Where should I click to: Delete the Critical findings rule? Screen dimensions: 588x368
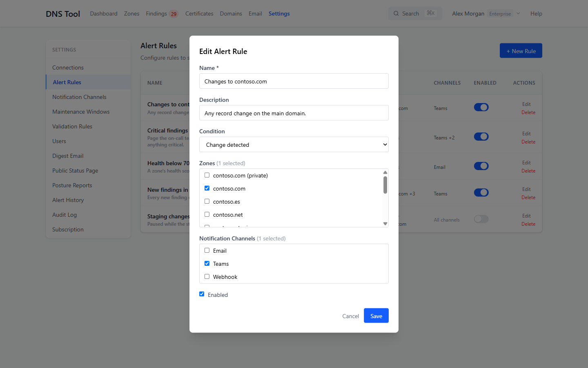pos(528,142)
